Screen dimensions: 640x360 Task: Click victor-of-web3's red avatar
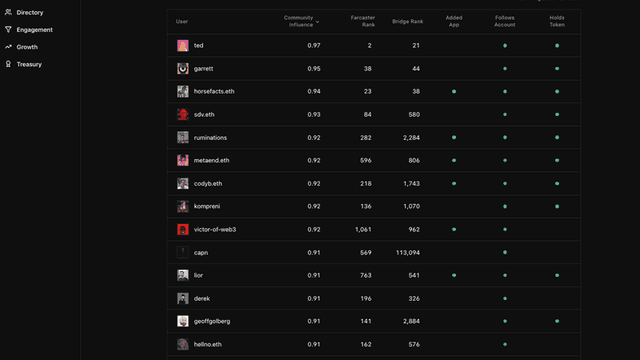pos(182,229)
